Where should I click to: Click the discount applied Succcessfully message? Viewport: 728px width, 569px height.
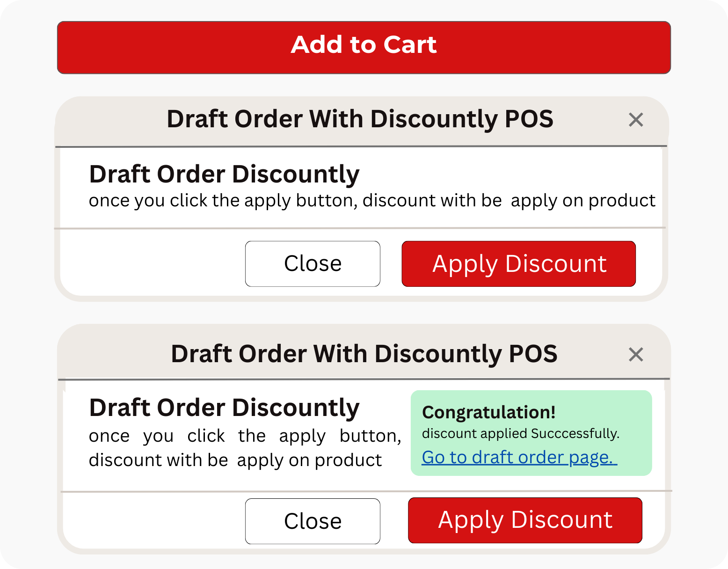tap(520, 434)
